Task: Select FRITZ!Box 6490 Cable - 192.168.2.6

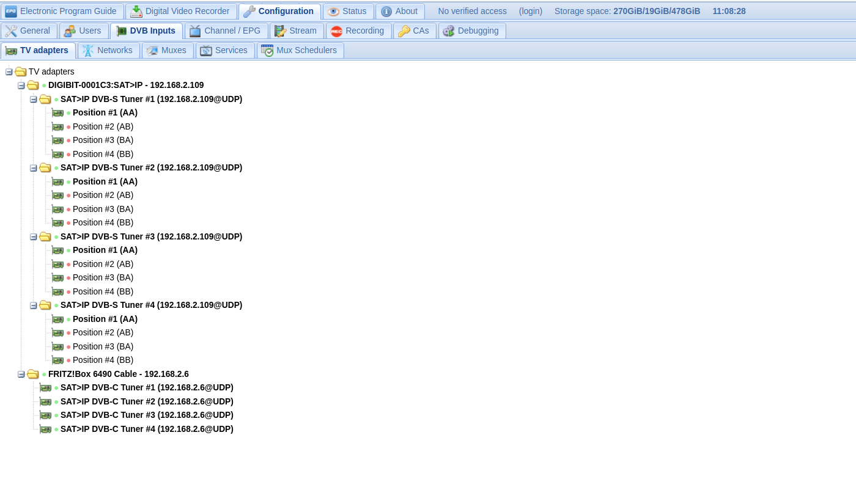Action: 119,374
